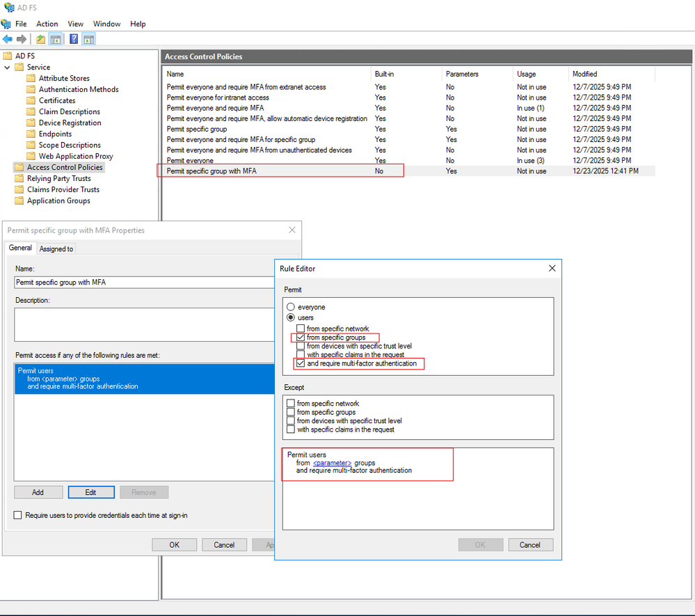The image size is (695, 616).
Task: Click the Back arrow toolbar icon
Action: click(x=8, y=40)
